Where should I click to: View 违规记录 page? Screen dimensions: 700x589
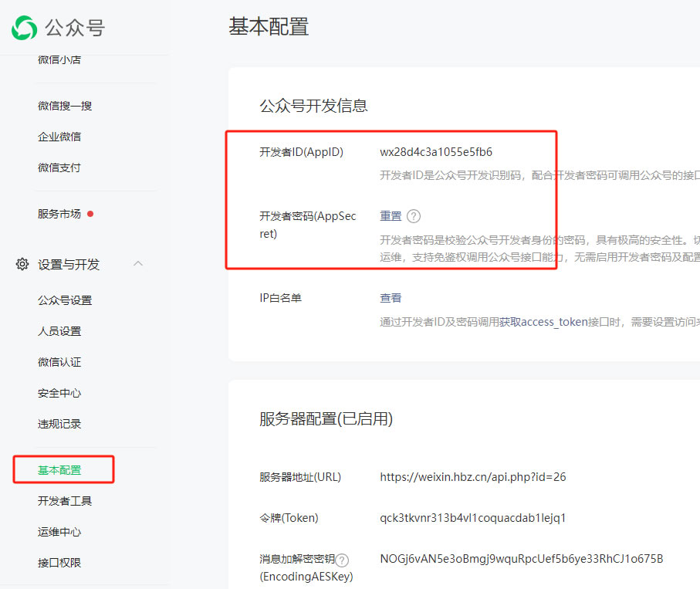(x=59, y=424)
